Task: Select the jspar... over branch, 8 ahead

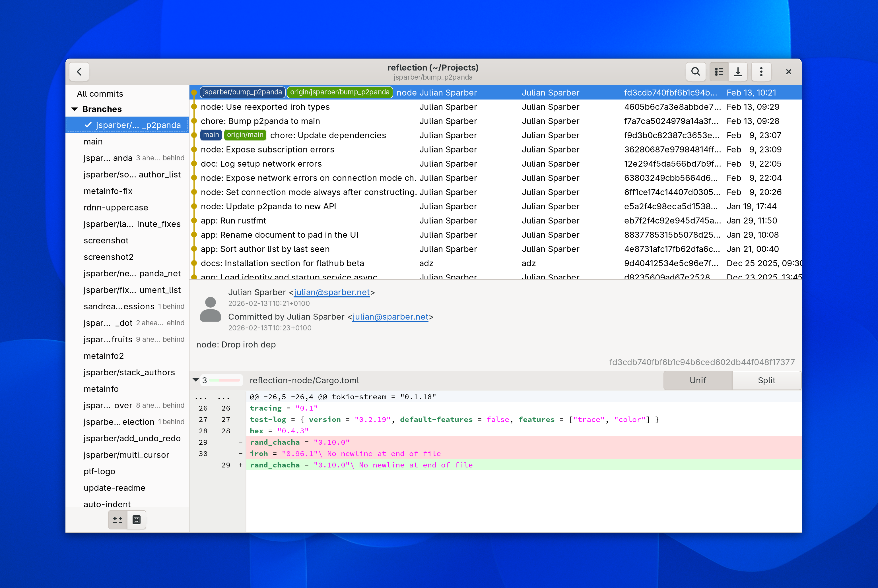Action: [127, 406]
